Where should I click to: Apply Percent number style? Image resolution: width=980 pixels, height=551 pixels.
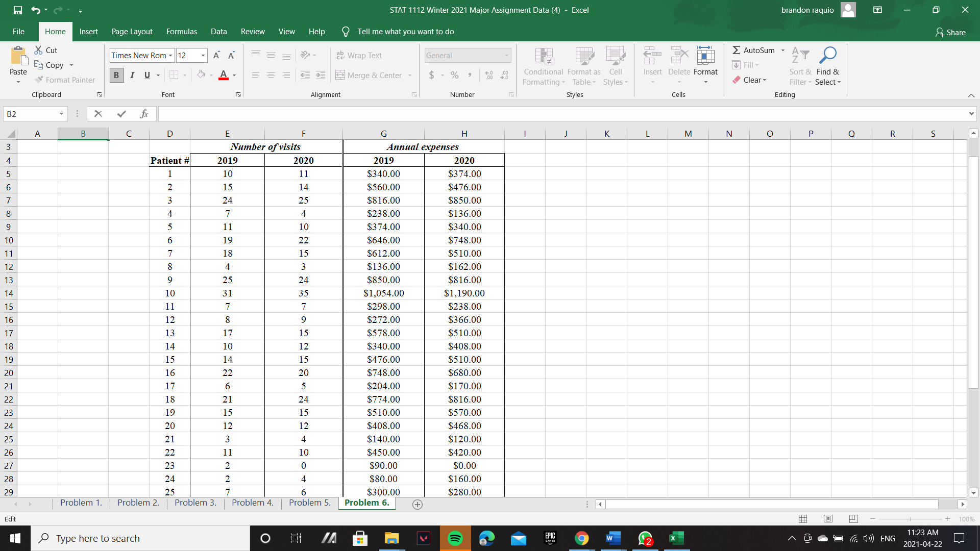click(454, 75)
